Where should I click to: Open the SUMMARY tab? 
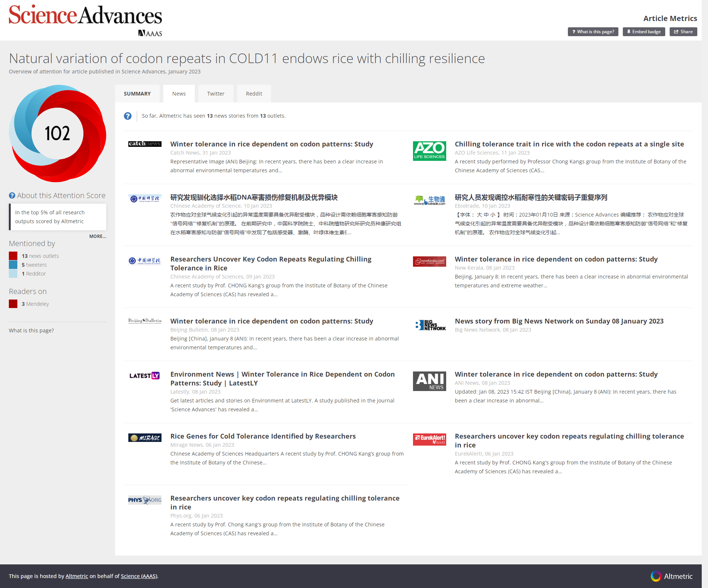click(x=137, y=94)
